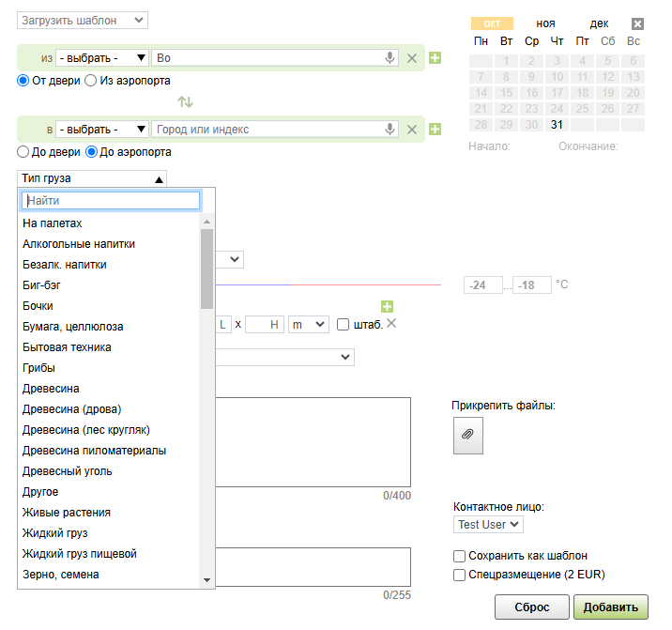The width and height of the screenshot is (672, 630).
Task: Open the Test User contact dropdown
Action: click(488, 525)
